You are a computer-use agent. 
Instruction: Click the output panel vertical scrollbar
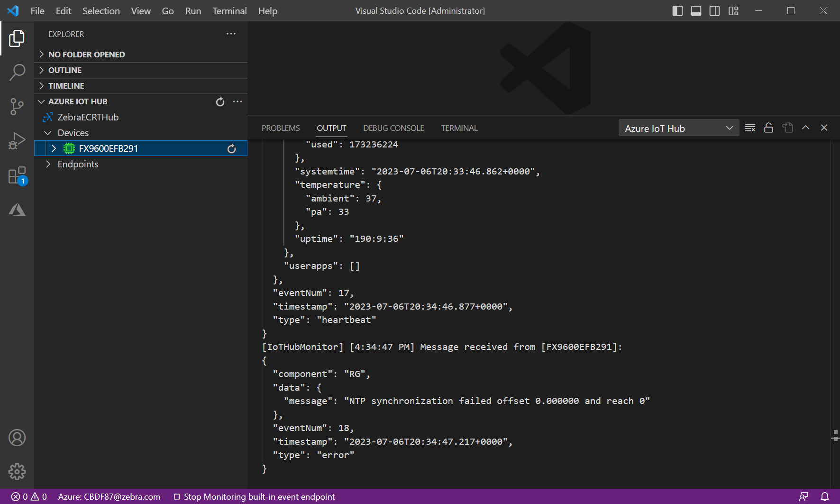(x=835, y=313)
